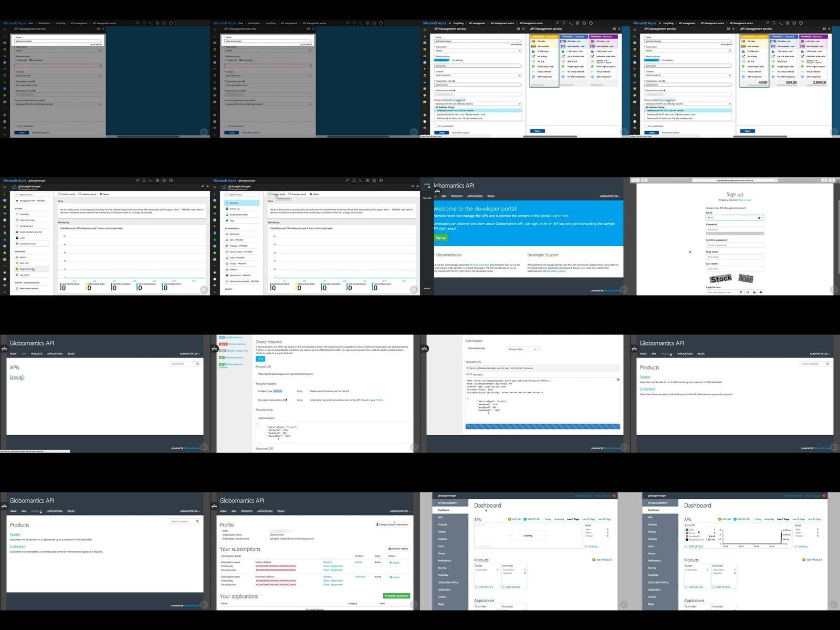
Task: Click Register application on the Profile page
Action: click(396, 596)
